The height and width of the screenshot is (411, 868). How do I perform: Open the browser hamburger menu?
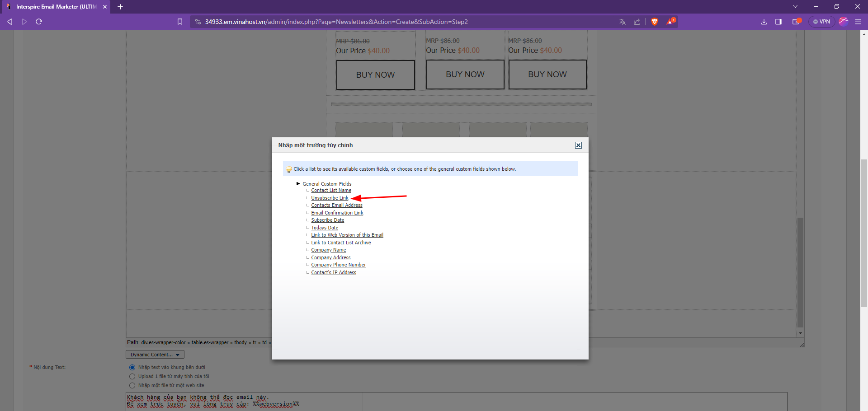point(858,22)
